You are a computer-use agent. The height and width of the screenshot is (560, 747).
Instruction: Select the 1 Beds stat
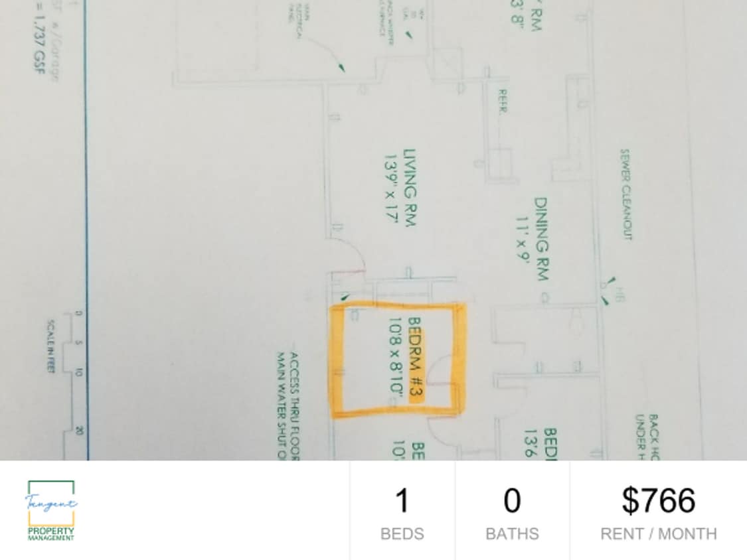[x=402, y=512]
